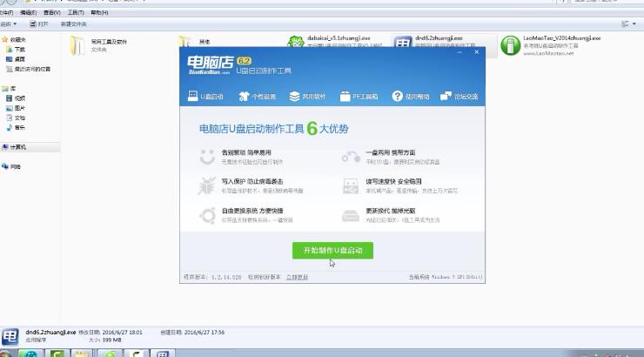Open the stacked-layers 常用软件 icon
The image size is (644, 357).
294,96
